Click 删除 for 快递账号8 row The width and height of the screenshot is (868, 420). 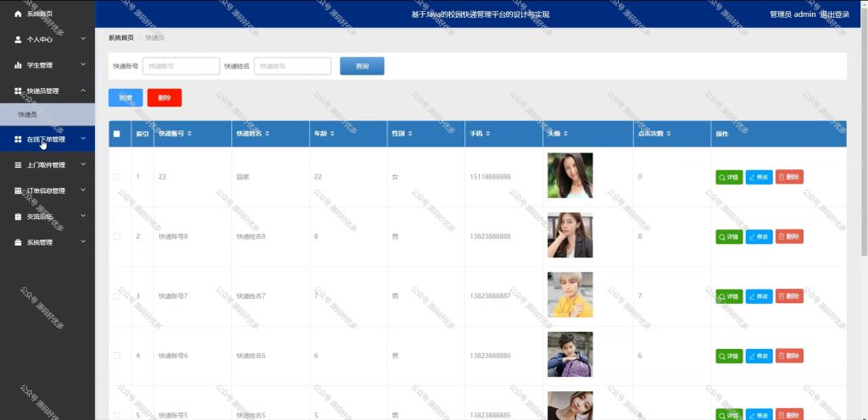[789, 236]
